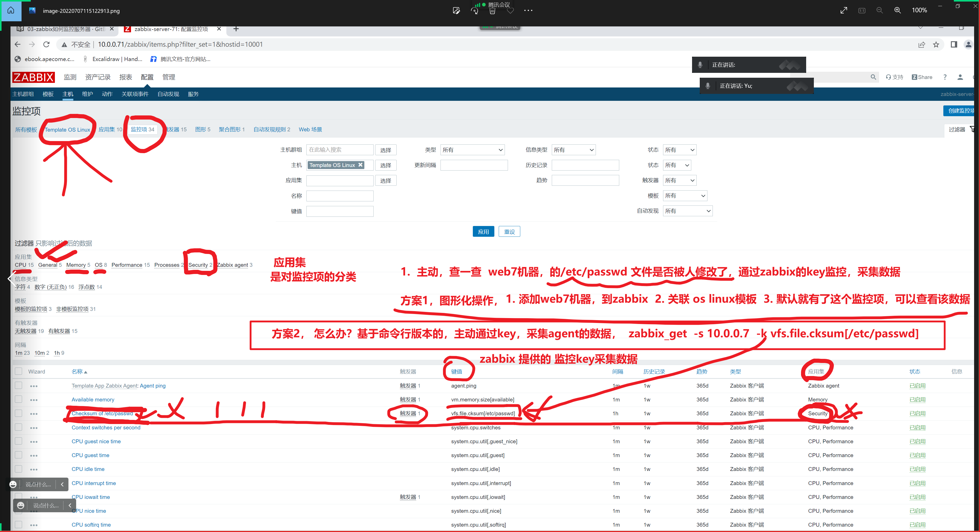Image resolution: width=980 pixels, height=532 pixels.
Task: Bookmark page with star icon
Action: coord(936,45)
